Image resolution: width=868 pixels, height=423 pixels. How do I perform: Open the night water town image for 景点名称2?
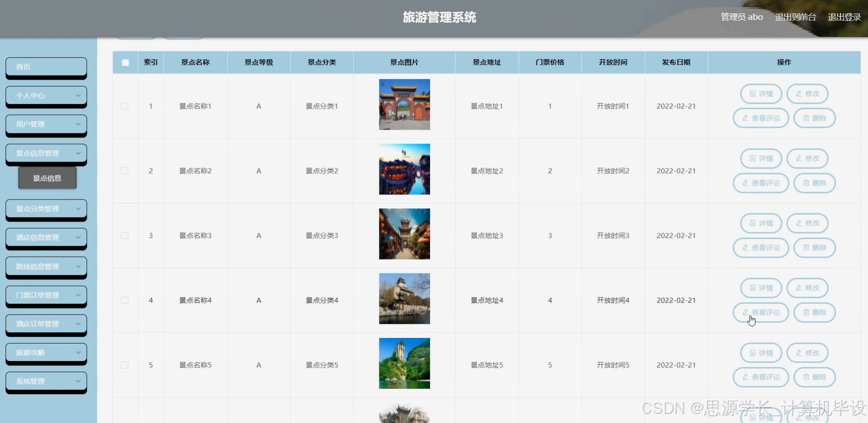click(404, 169)
